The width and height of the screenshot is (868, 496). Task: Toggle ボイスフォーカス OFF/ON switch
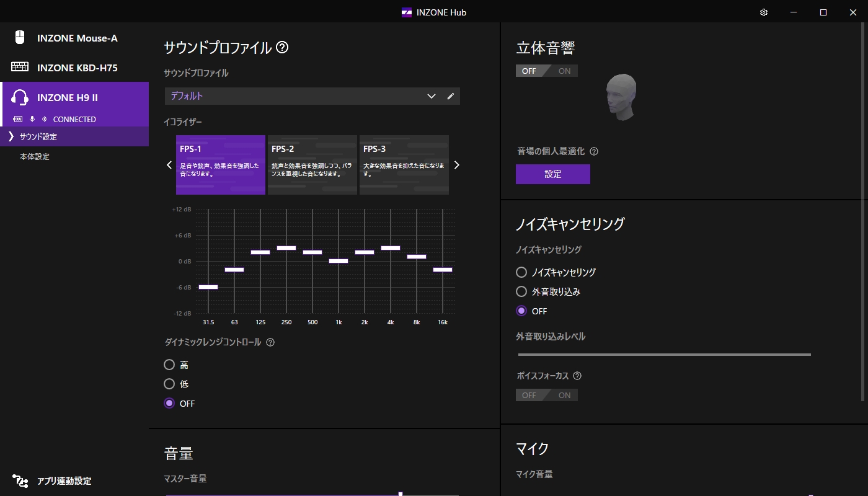pyautogui.click(x=547, y=395)
